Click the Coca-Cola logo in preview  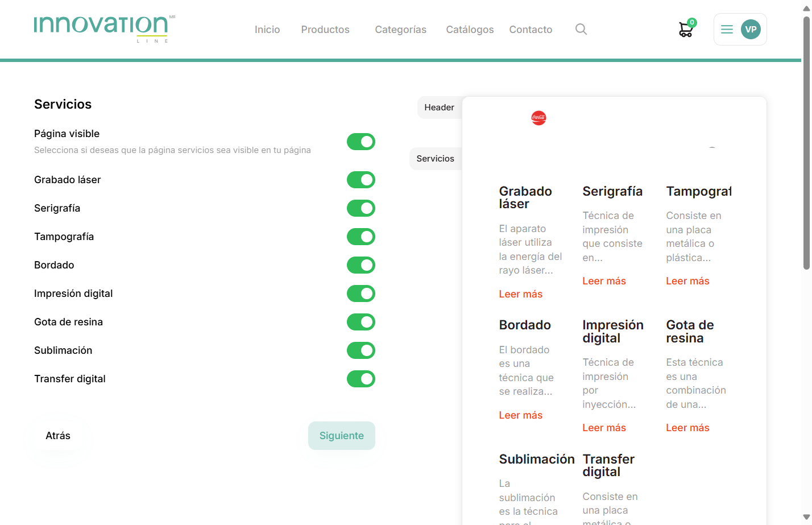pos(538,118)
